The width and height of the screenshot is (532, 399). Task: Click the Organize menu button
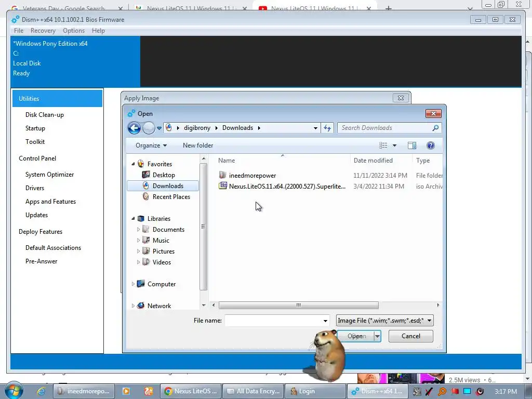pos(151,145)
